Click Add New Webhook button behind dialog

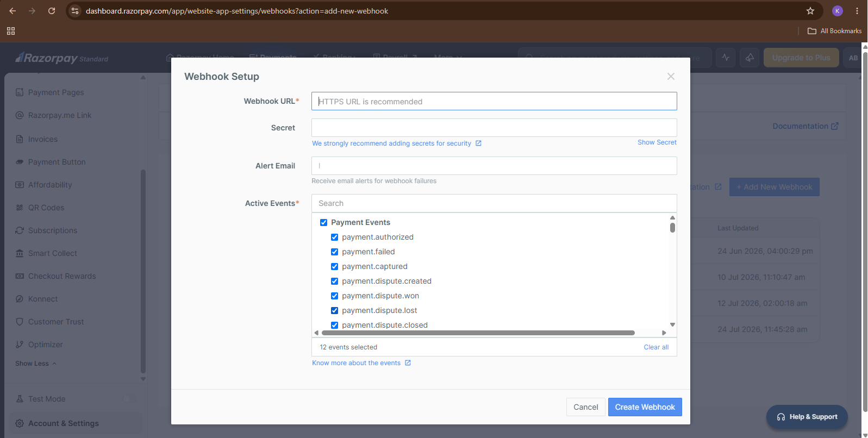click(775, 187)
